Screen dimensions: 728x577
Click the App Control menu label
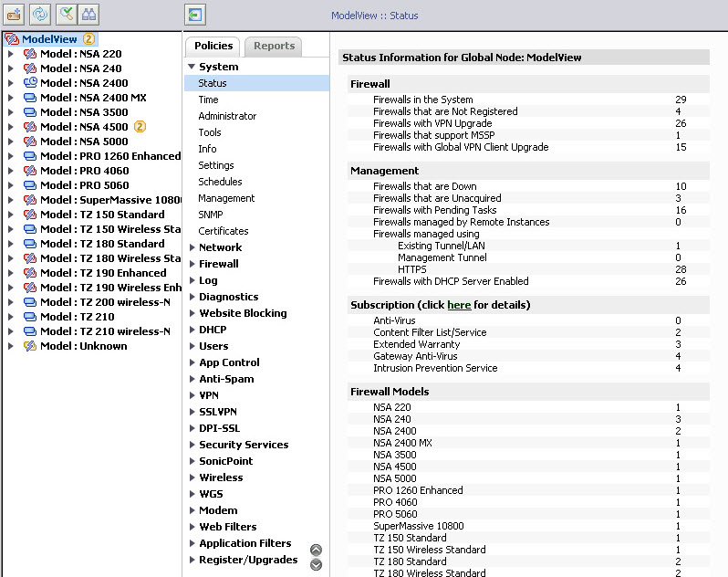[229, 362]
